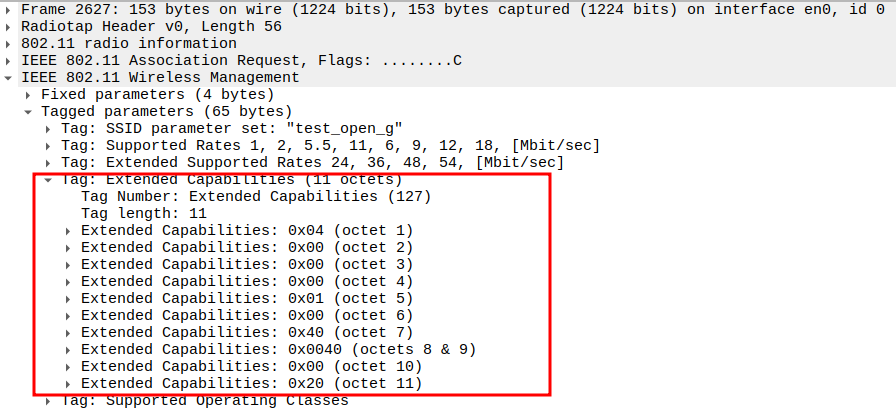Expand the Frame 2627 row

[x=10, y=9]
